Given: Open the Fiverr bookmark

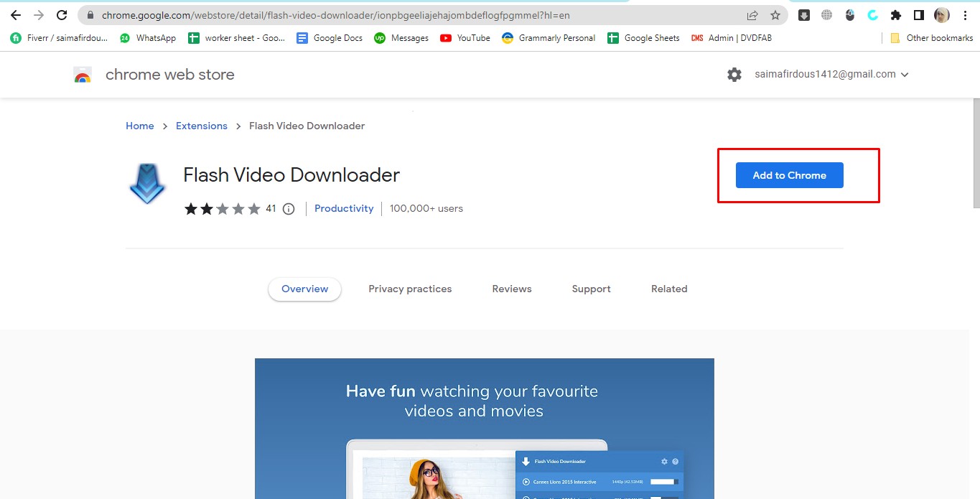Looking at the screenshot, I should pyautogui.click(x=59, y=38).
